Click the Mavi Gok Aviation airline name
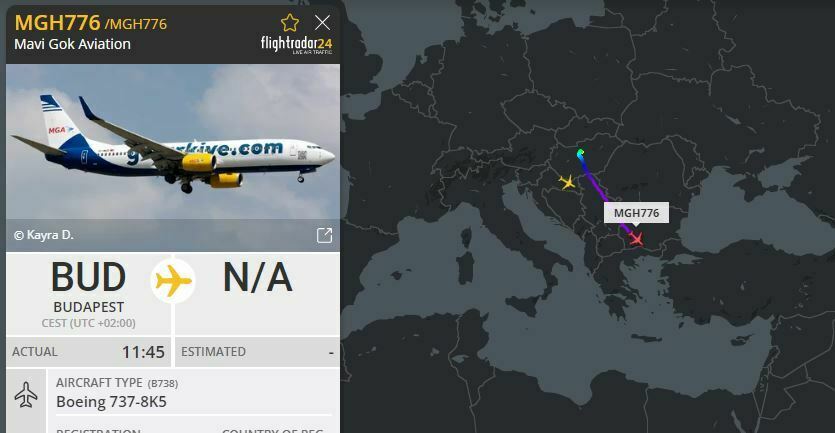The image size is (835, 433). [x=72, y=44]
